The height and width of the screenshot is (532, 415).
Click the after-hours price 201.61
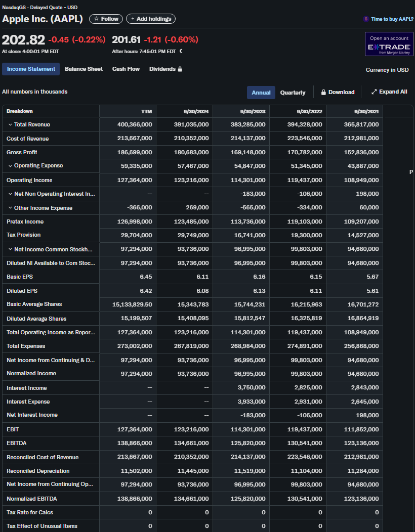tap(127, 39)
